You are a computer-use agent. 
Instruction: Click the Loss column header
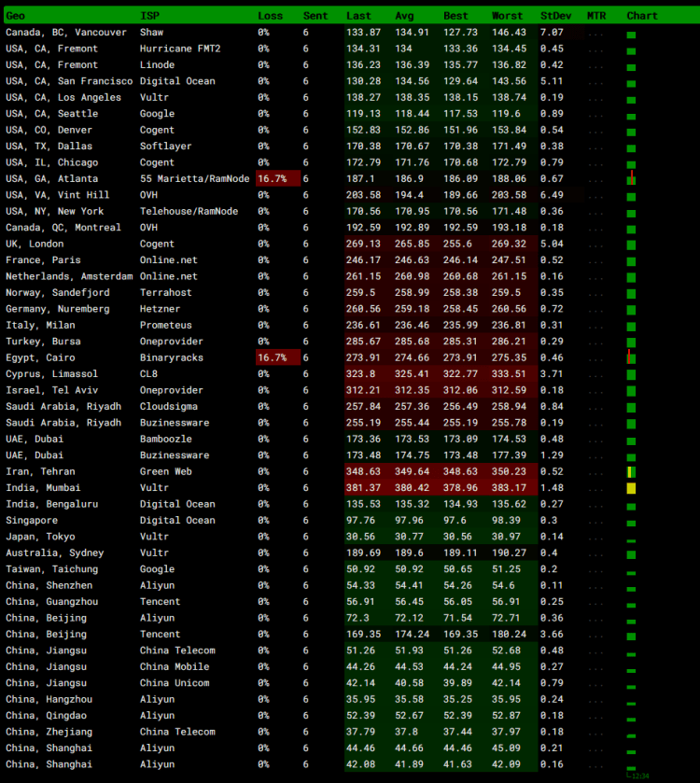click(270, 16)
